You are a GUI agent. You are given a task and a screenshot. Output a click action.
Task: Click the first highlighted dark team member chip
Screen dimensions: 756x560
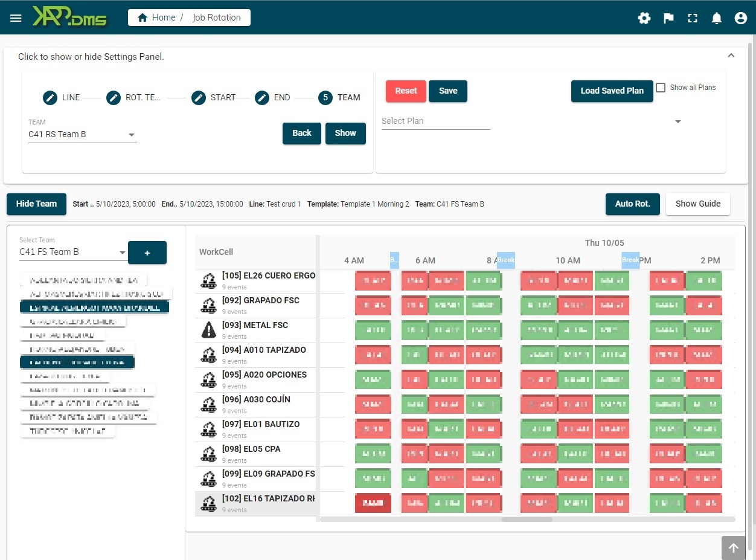tap(95, 307)
